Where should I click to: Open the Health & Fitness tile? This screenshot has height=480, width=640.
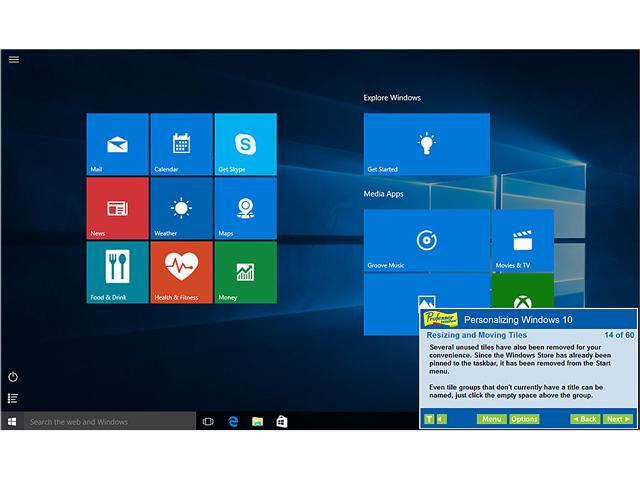(x=181, y=271)
